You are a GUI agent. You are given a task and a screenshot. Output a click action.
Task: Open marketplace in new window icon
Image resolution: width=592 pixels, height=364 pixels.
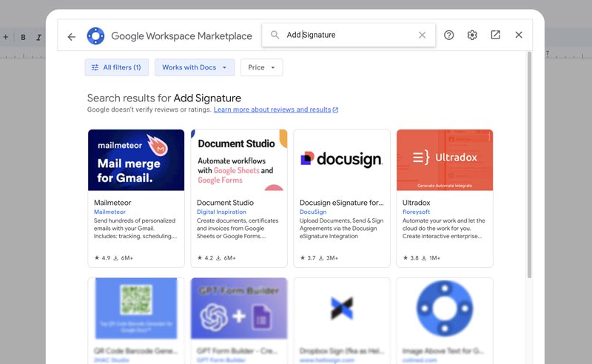pos(495,35)
